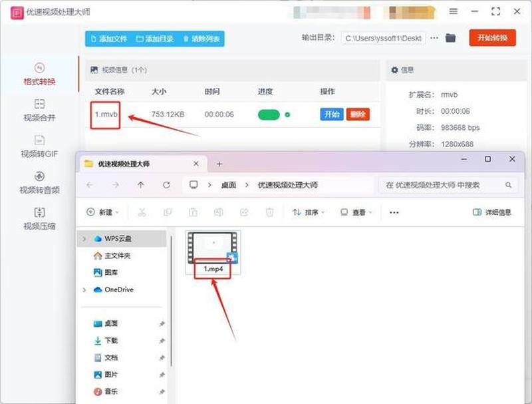Refresh the Explorer folder view

[x=166, y=185]
